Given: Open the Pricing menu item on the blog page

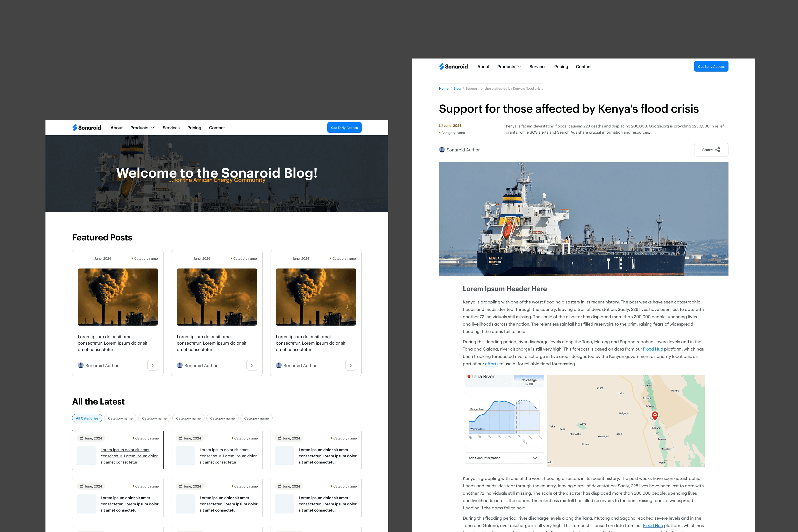Looking at the screenshot, I should tap(194, 127).
